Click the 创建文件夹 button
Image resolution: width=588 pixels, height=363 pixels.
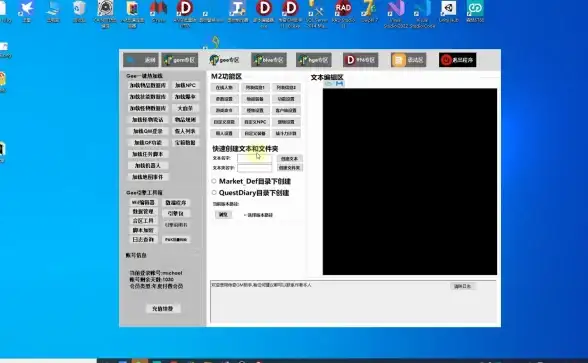click(x=290, y=168)
